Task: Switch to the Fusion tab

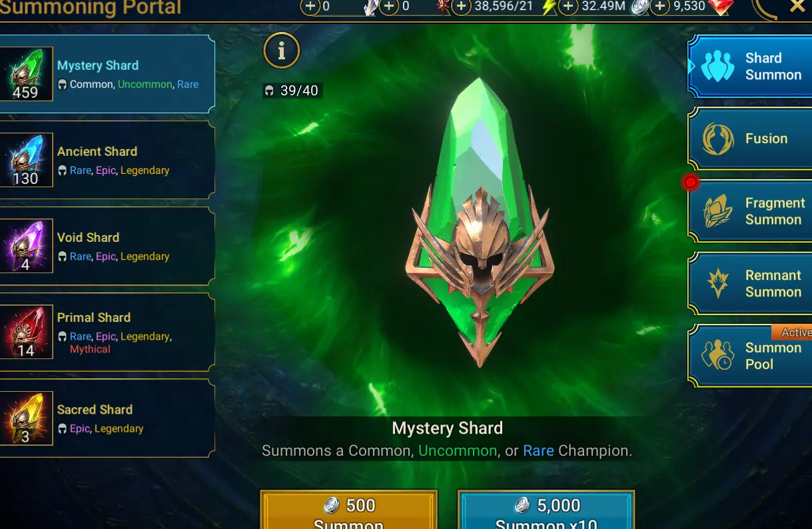Action: click(750, 139)
